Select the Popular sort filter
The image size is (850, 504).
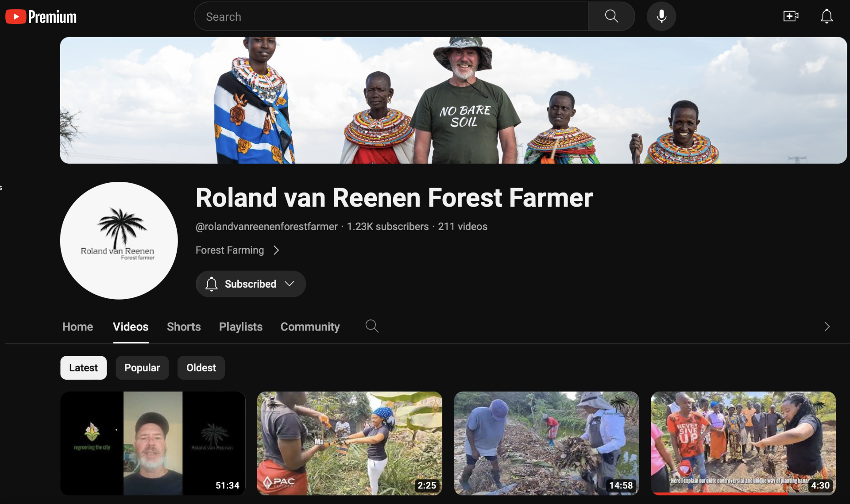pyautogui.click(x=142, y=368)
